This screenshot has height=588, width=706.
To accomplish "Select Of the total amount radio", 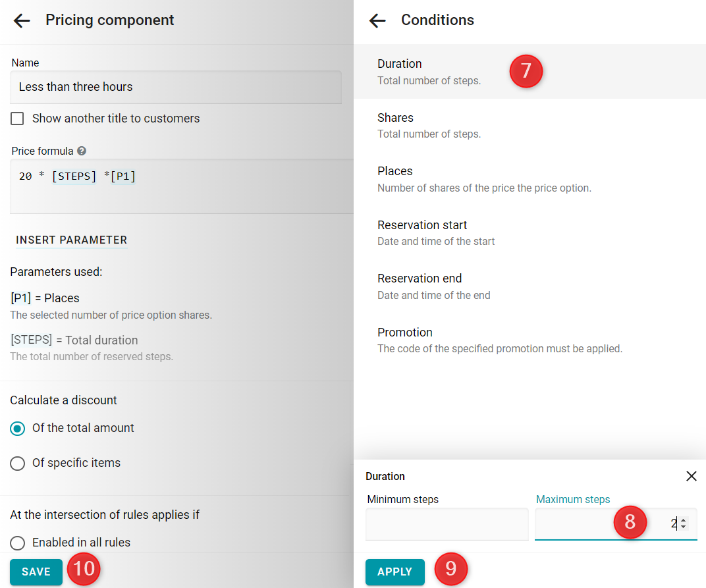I will click(18, 428).
